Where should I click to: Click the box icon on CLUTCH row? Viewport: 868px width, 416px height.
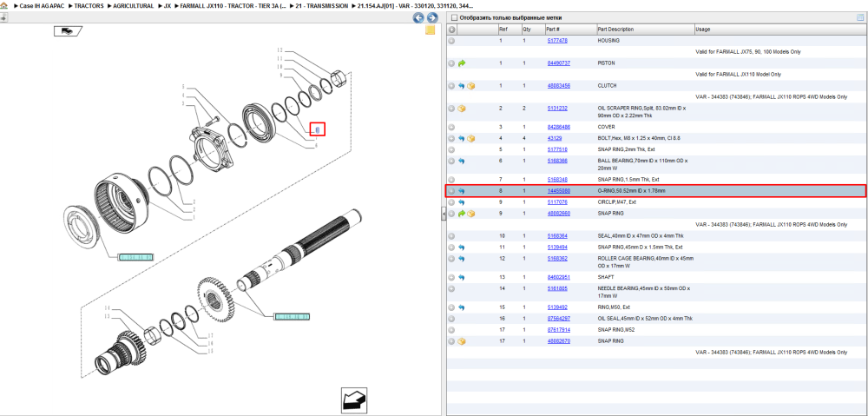point(471,86)
